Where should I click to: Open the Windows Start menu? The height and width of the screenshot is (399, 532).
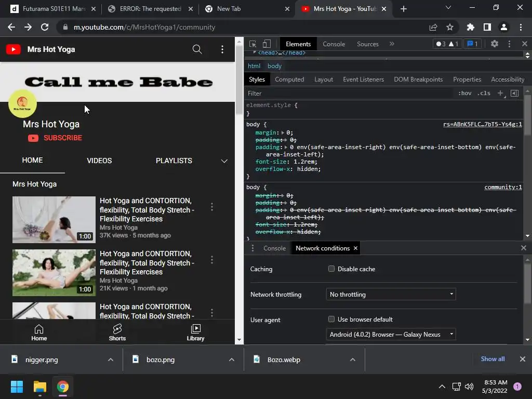point(17,387)
